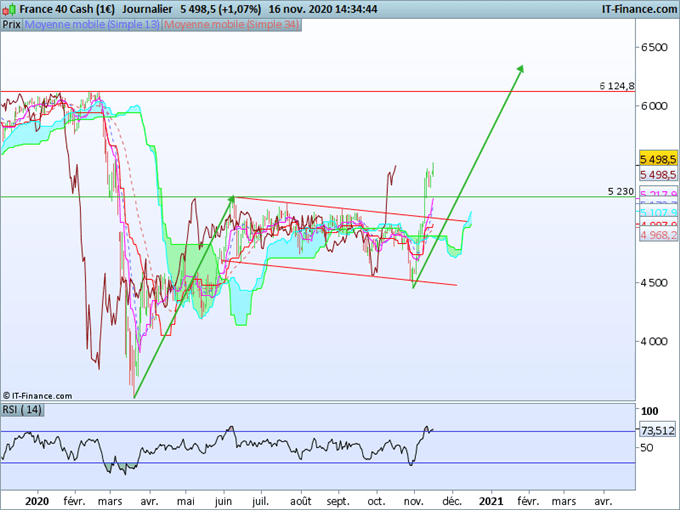This screenshot has width=680, height=510.
Task: Click the oct. label on time axis
Action: click(x=376, y=501)
